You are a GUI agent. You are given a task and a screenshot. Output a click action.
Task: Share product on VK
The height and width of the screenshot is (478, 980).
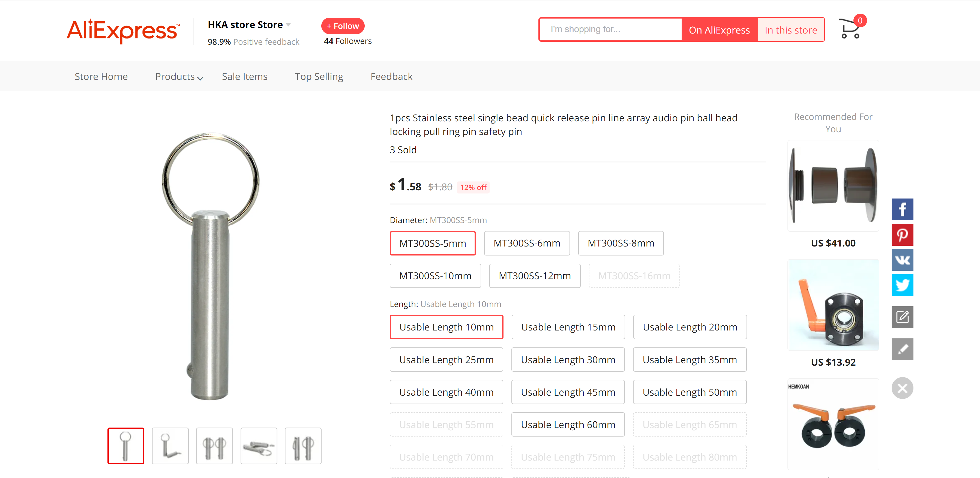[x=902, y=260]
